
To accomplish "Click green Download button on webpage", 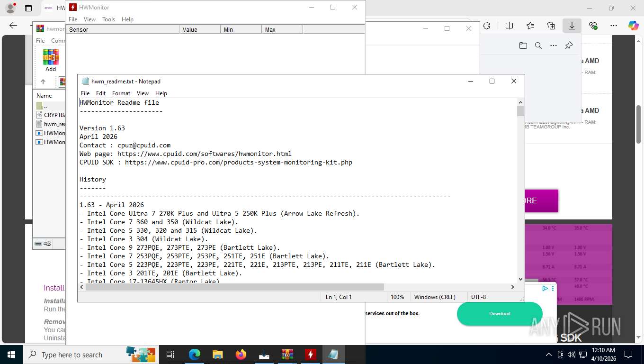I will pyautogui.click(x=500, y=314).
